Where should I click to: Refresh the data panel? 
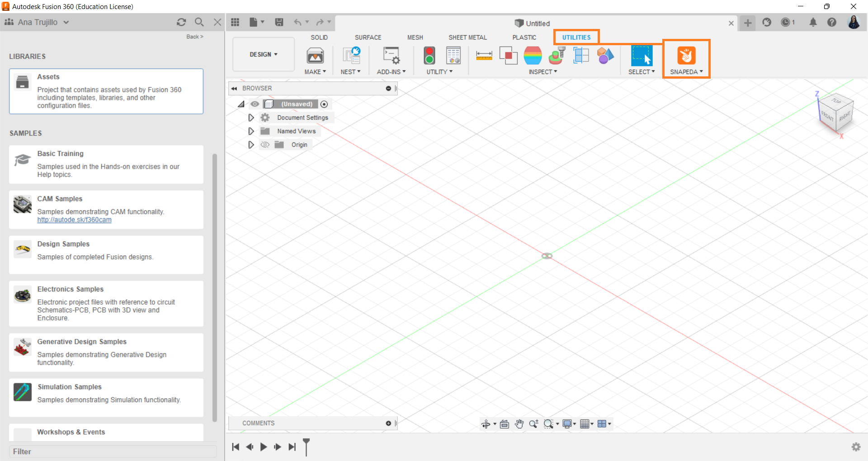181,22
